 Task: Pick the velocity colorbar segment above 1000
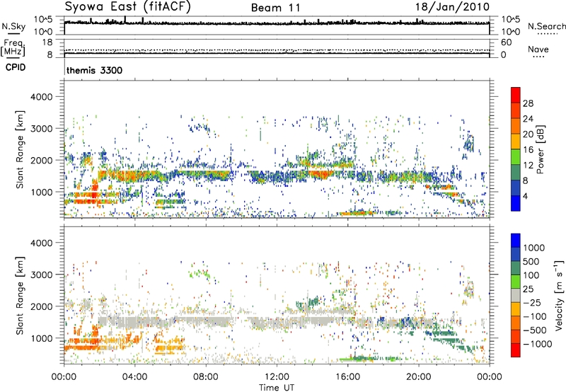click(x=516, y=241)
